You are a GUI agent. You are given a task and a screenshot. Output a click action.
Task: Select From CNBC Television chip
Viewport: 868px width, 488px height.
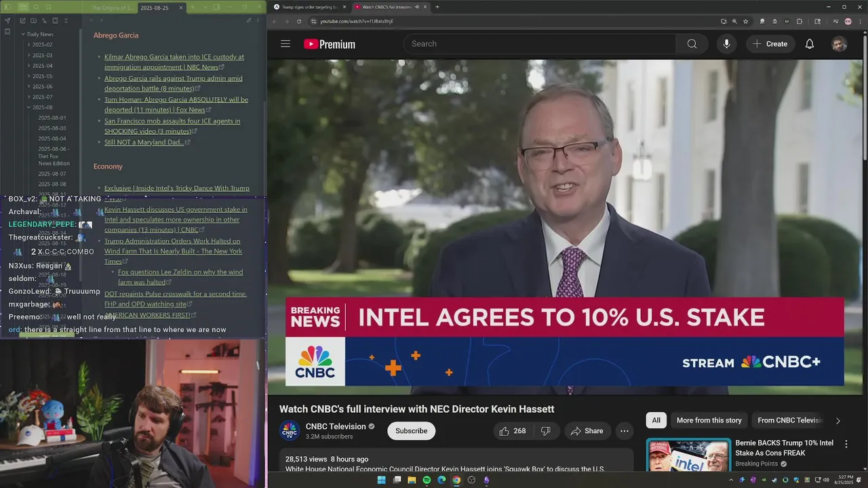[790, 420]
